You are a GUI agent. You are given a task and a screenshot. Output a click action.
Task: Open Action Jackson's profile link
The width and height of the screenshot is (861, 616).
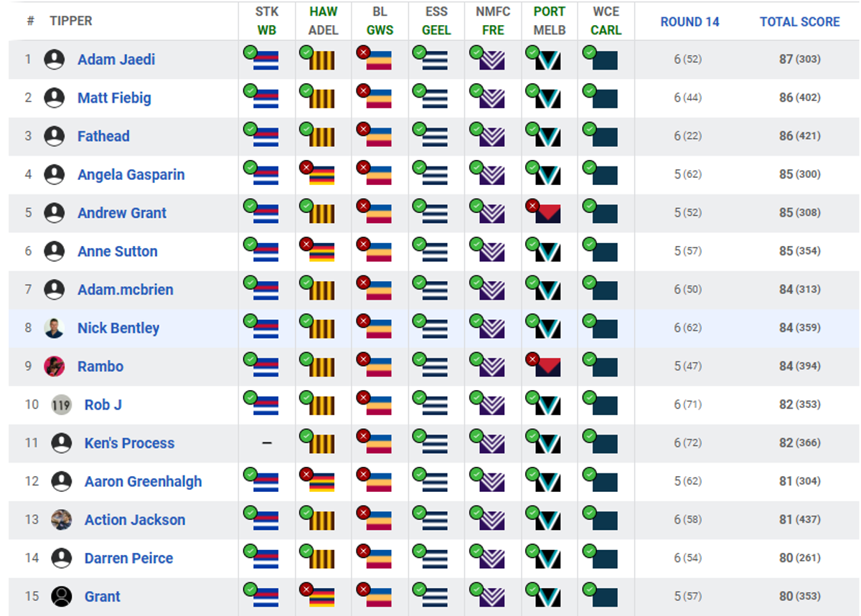[x=135, y=520]
